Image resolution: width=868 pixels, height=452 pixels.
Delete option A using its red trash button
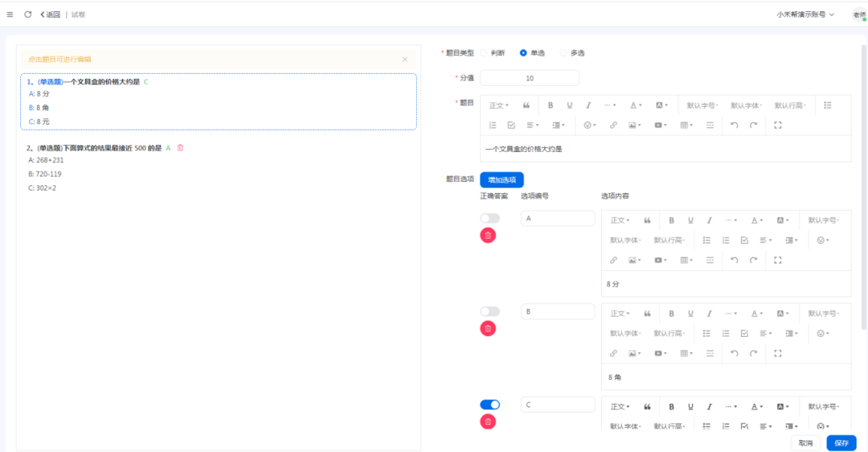(x=488, y=236)
